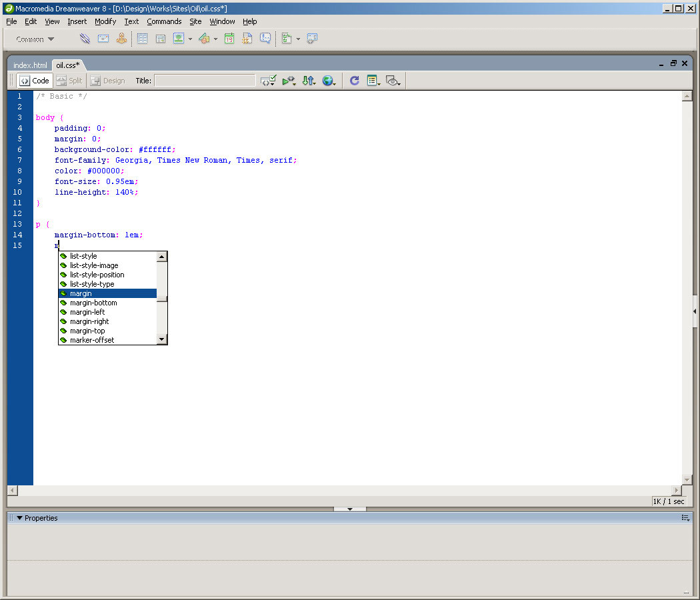Click the panel collapse arrow below the editor
700x600 pixels.
350,509
